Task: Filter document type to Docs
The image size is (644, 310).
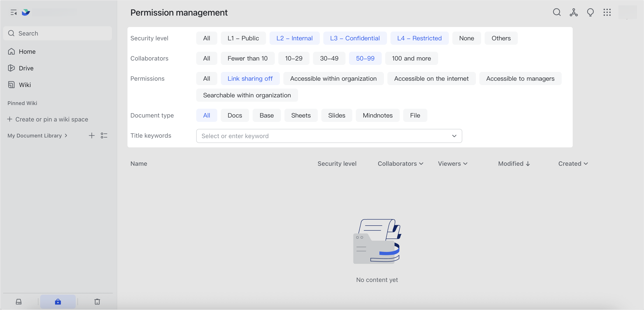Action: [235, 115]
